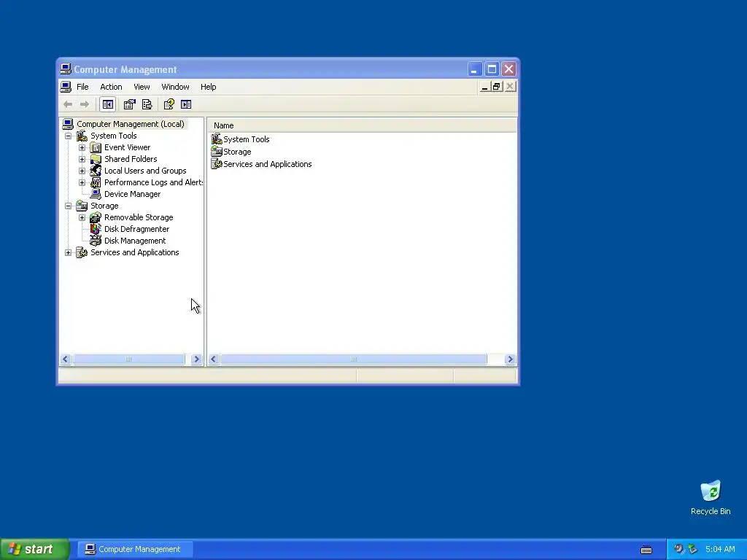Expand Local Users and Groups node
The image size is (747, 560).
pos(82,171)
